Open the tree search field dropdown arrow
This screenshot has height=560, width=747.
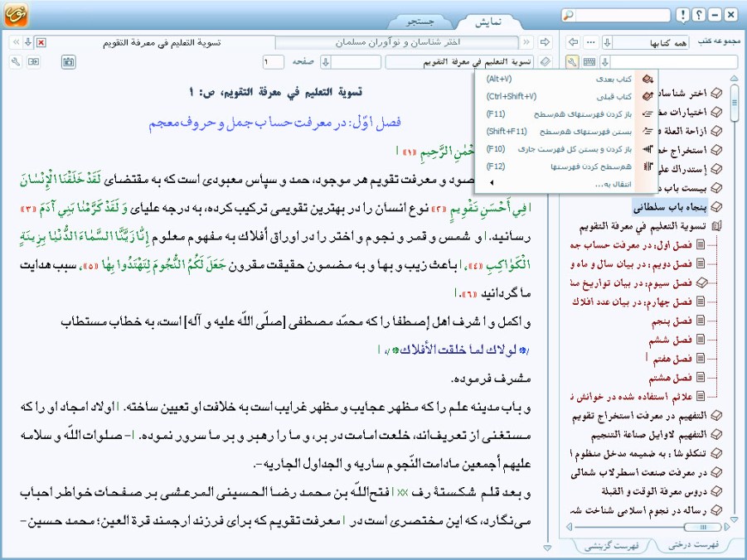click(605, 62)
